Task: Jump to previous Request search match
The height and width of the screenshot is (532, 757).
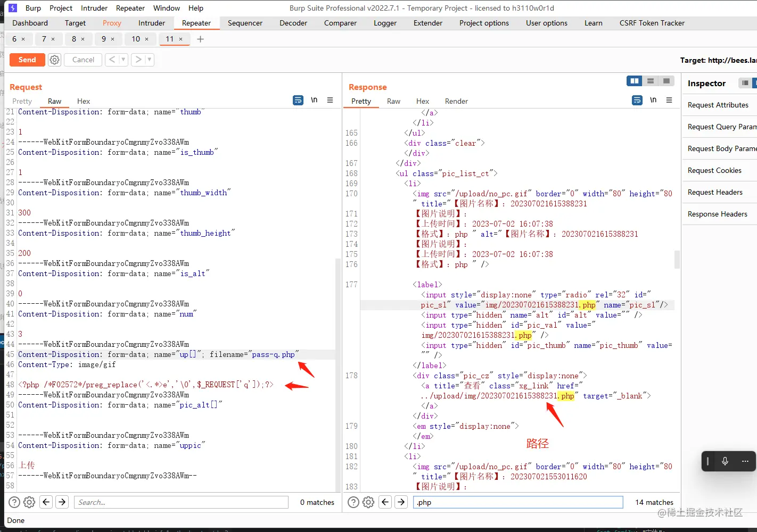Action: pos(46,502)
